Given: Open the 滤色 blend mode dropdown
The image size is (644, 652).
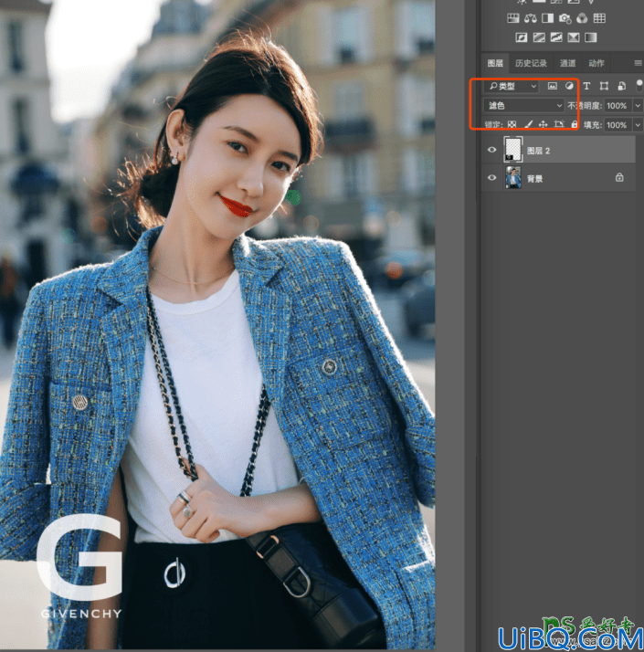Looking at the screenshot, I should (x=523, y=106).
